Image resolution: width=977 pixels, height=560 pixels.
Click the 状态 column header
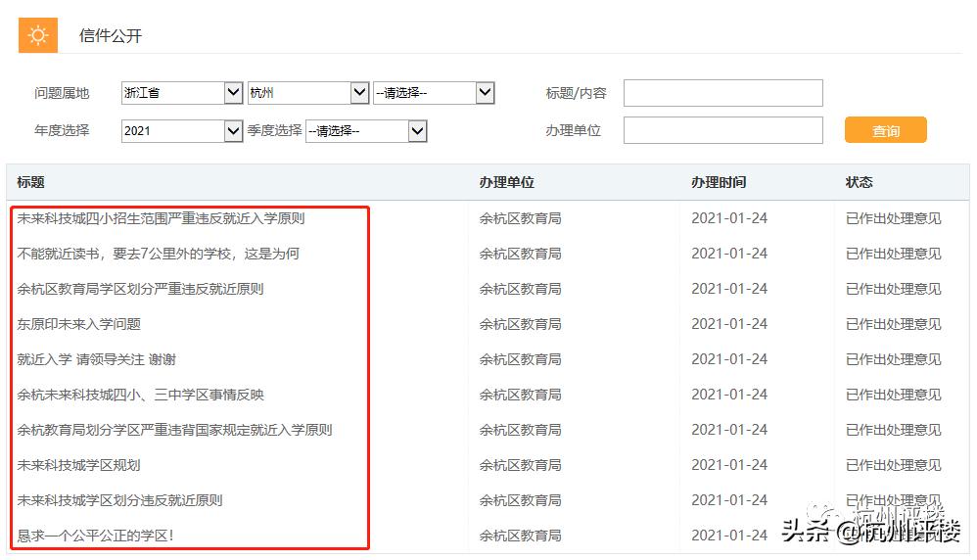(x=859, y=182)
